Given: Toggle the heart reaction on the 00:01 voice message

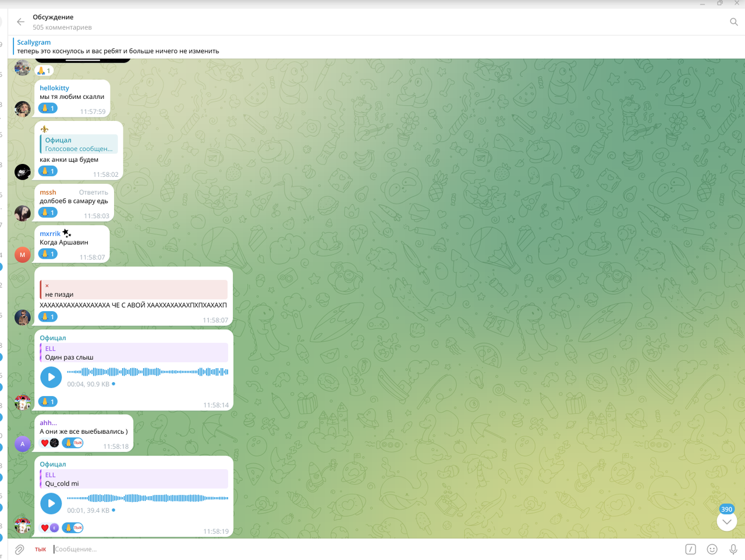Looking at the screenshot, I should (x=49, y=528).
